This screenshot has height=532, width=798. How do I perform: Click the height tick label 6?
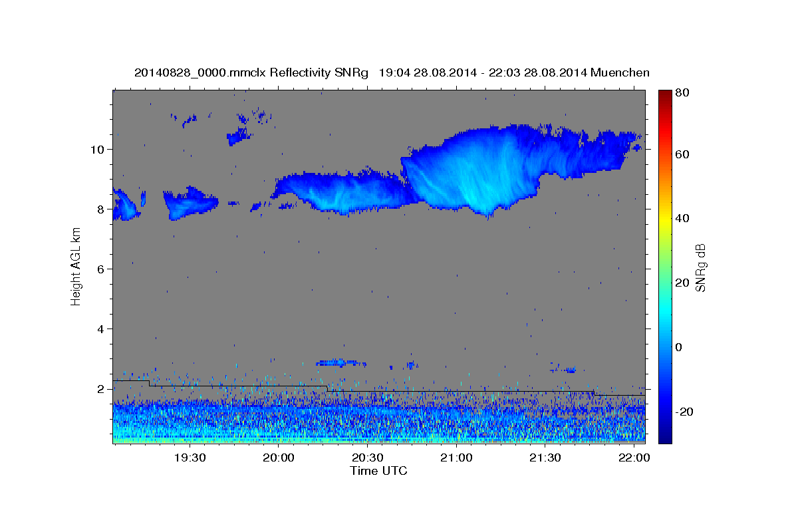coord(101,269)
